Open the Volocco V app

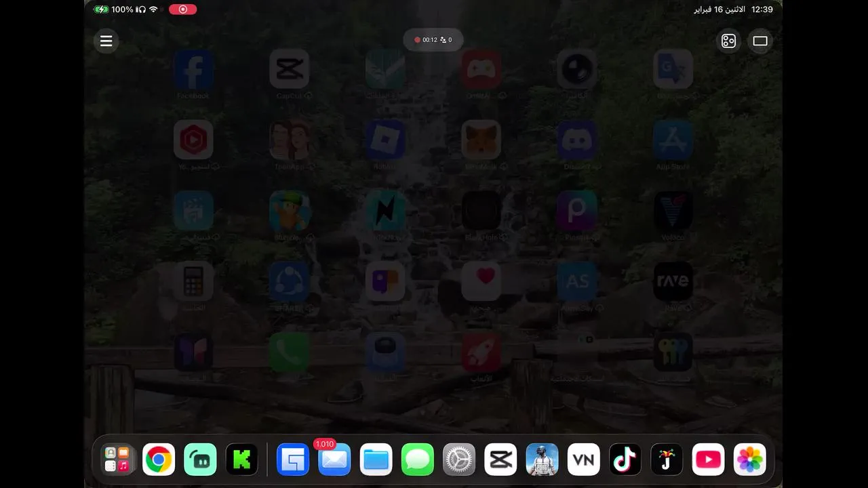tap(673, 210)
